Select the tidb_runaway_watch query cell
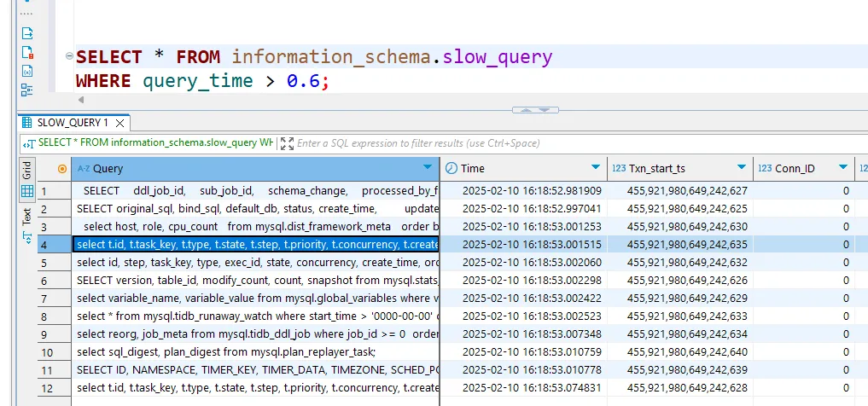Screen dimensions: 868x406 click(x=255, y=316)
